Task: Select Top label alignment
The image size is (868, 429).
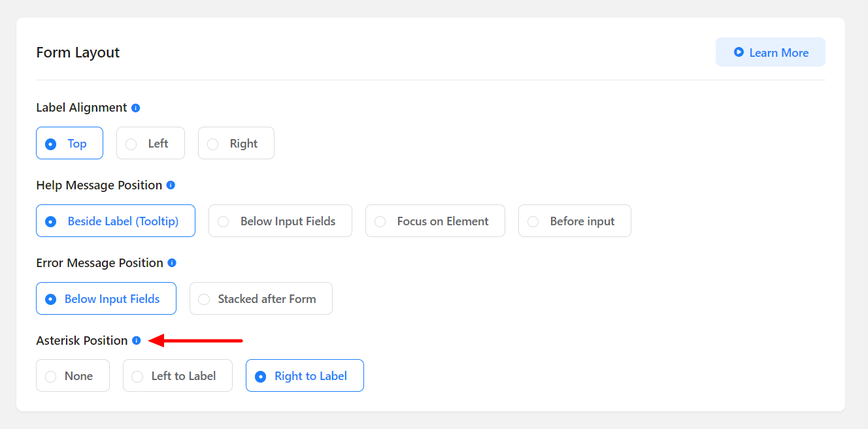Action: (69, 144)
